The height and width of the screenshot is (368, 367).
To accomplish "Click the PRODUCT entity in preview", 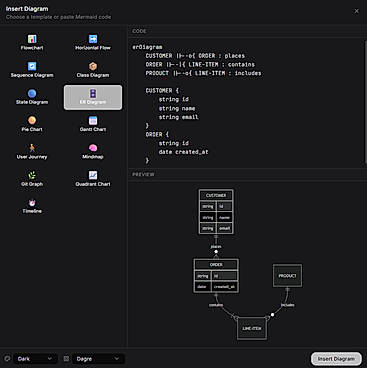I will click(287, 276).
